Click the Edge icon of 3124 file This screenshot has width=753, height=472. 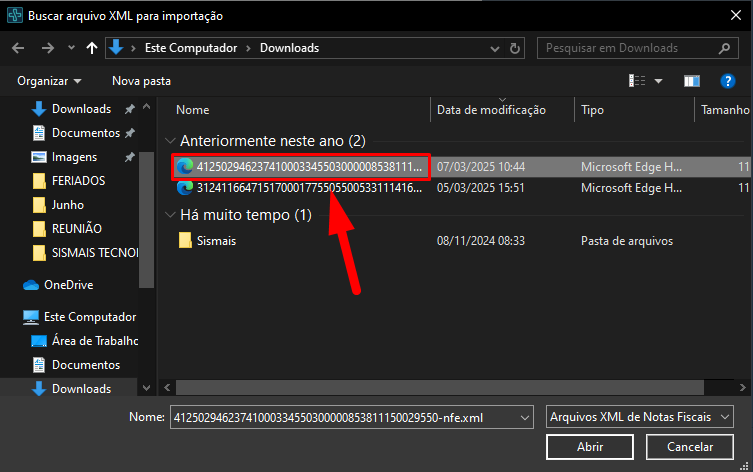pos(185,187)
